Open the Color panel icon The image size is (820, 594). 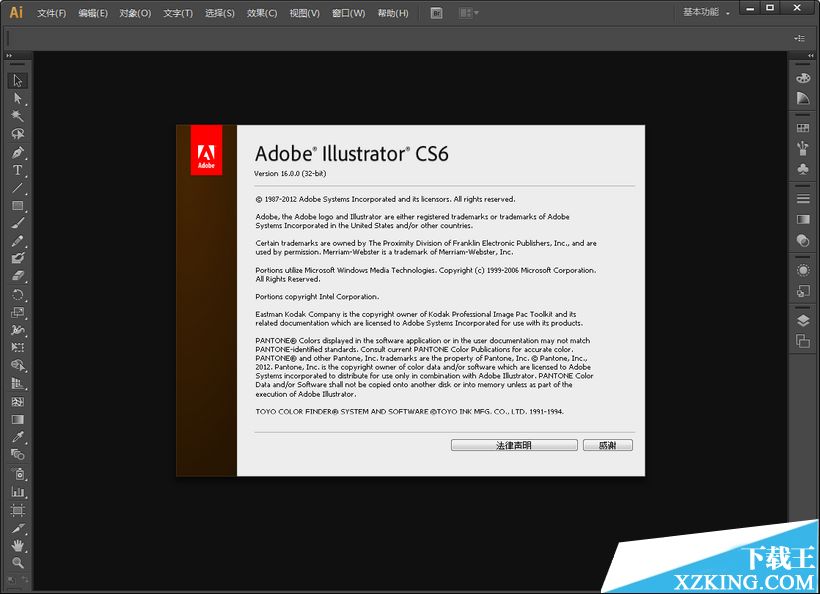point(803,78)
